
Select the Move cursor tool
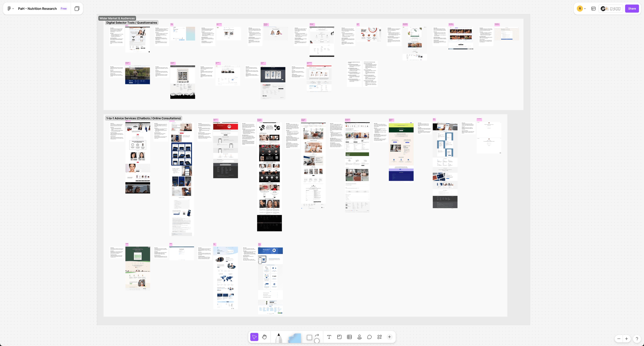(254, 337)
